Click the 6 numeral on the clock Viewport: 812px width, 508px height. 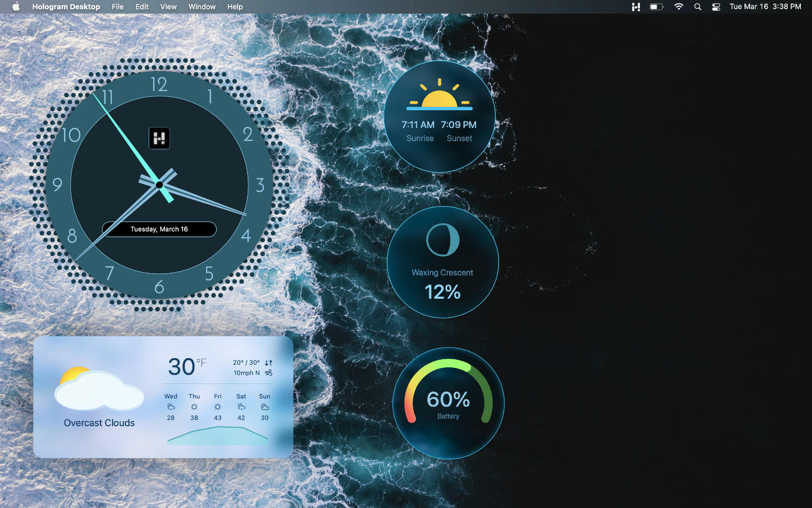pos(159,287)
